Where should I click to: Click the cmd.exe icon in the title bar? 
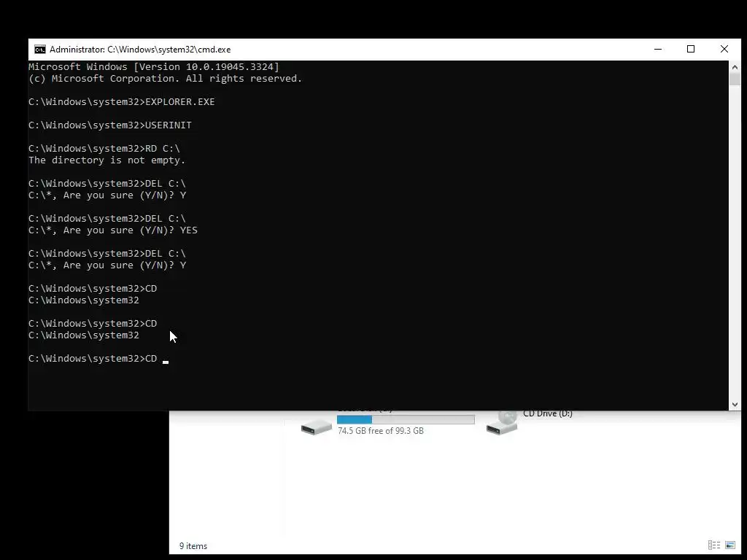coord(40,50)
